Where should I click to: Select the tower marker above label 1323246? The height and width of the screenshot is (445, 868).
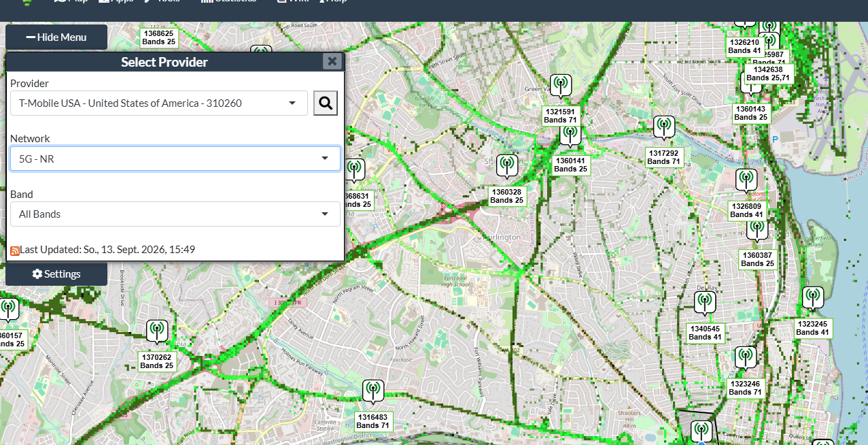tap(746, 358)
